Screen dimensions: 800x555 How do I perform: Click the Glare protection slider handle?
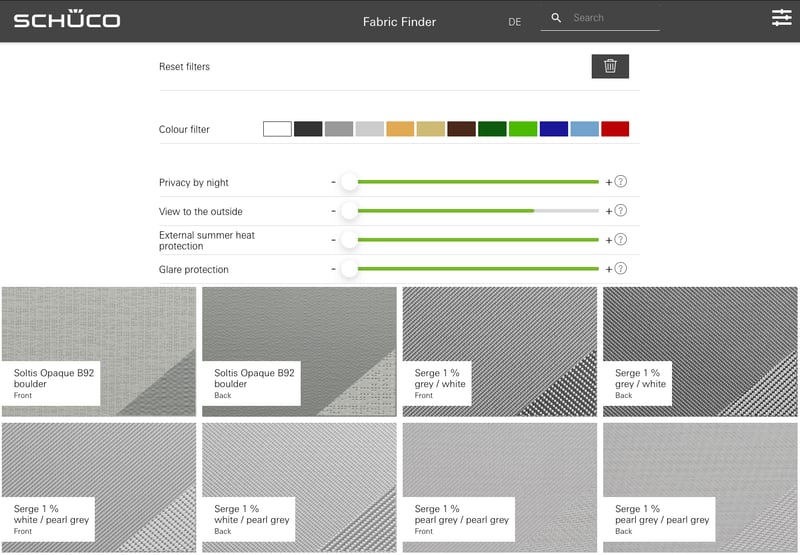349,269
